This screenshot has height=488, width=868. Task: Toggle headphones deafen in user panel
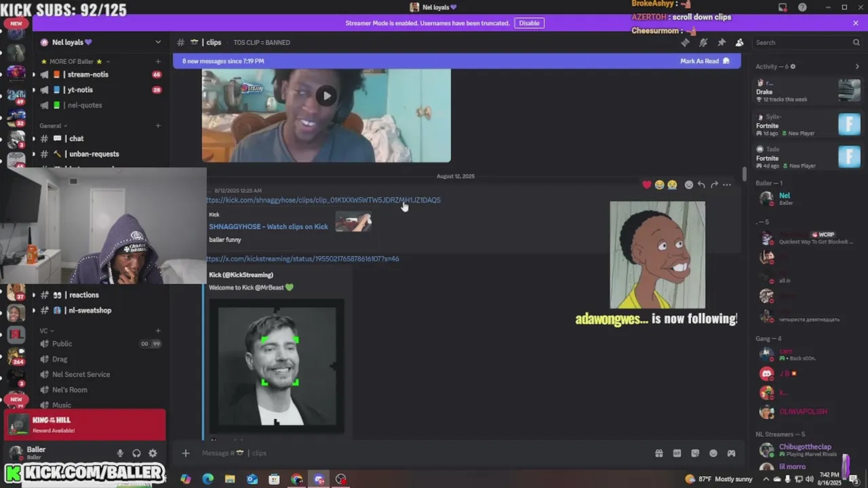pyautogui.click(x=136, y=453)
